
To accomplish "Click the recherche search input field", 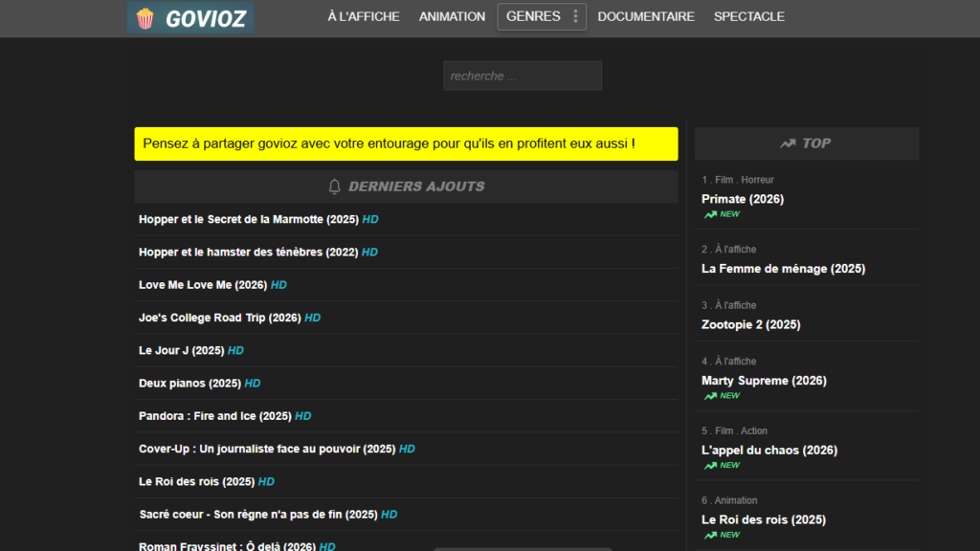I will coord(522,75).
